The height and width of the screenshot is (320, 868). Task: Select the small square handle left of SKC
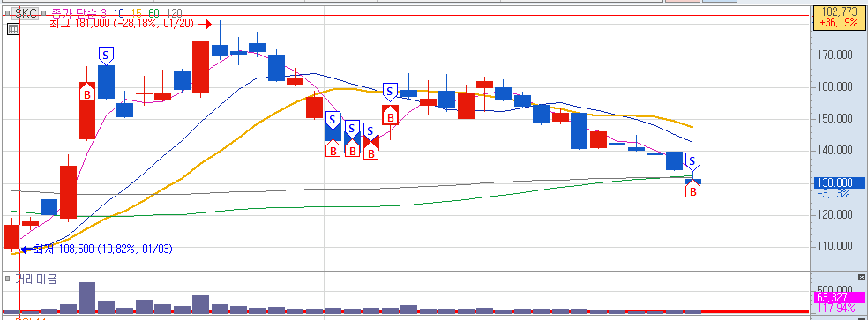[x=8, y=13]
